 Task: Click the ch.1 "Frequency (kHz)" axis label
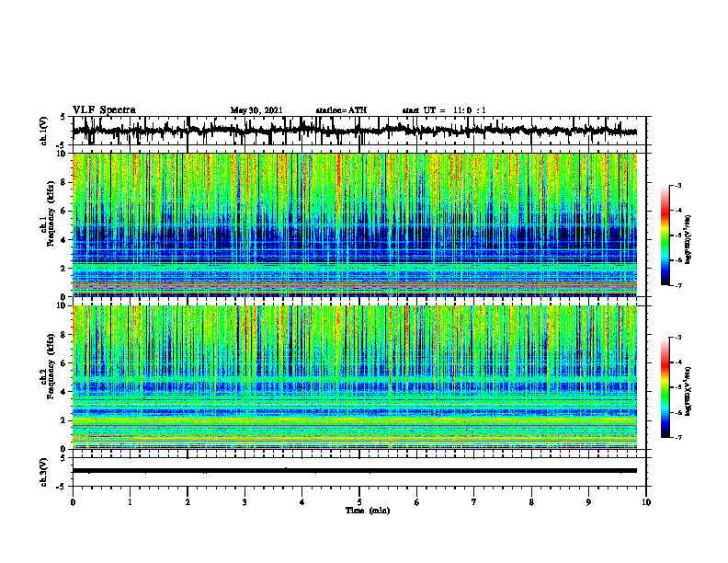point(51,214)
